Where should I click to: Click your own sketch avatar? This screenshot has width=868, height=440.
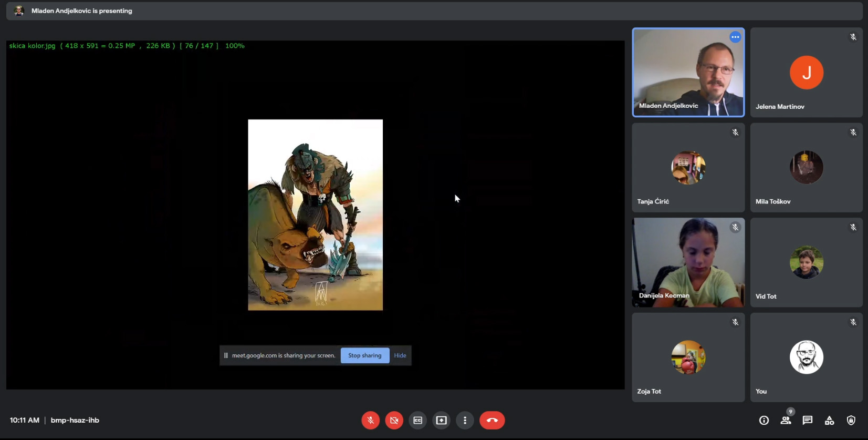click(807, 357)
